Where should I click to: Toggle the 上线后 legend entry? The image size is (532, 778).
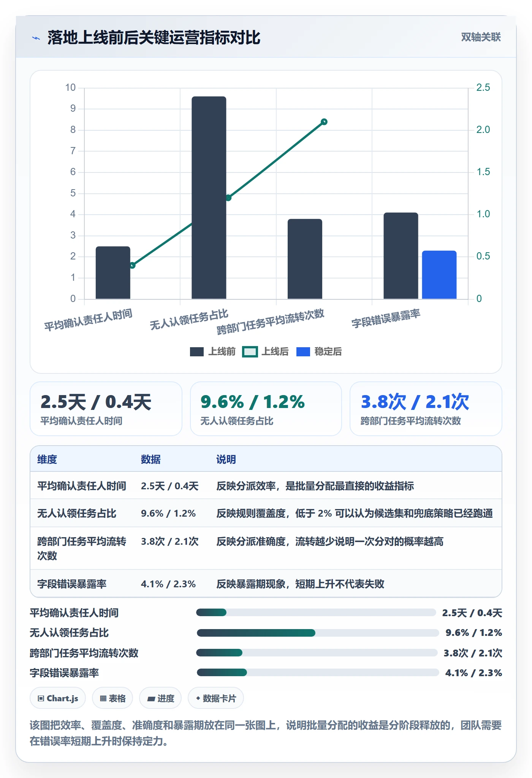(265, 352)
